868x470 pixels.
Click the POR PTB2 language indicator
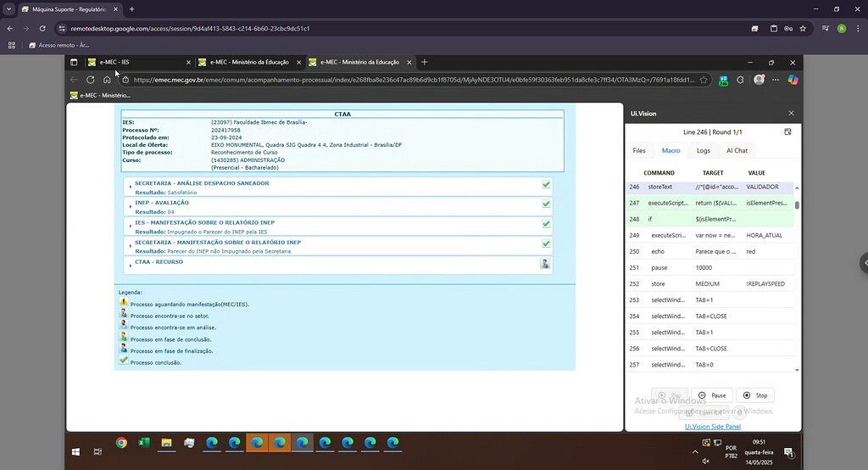tap(732, 451)
